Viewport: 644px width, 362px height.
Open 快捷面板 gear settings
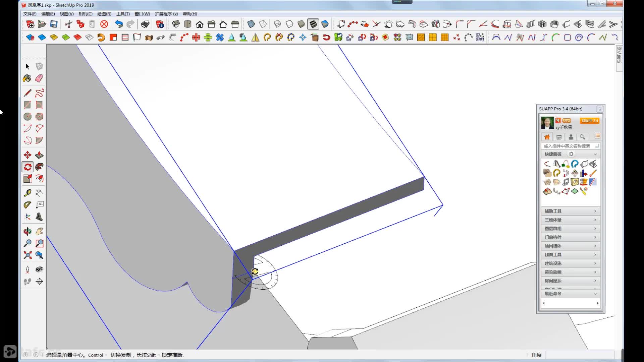pos(571,154)
